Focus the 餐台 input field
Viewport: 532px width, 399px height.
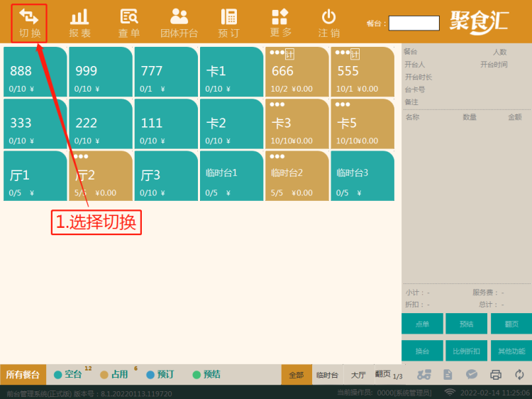[414, 23]
